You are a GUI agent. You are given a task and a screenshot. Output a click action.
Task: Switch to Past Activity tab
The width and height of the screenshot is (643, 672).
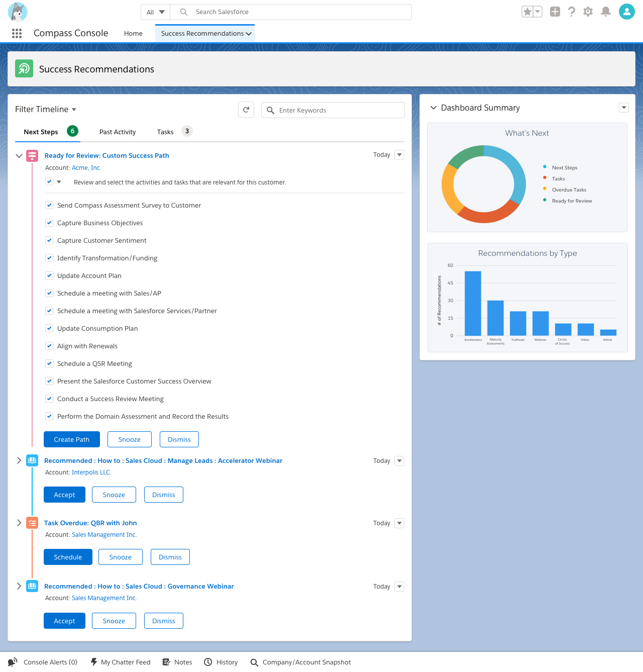pos(118,132)
